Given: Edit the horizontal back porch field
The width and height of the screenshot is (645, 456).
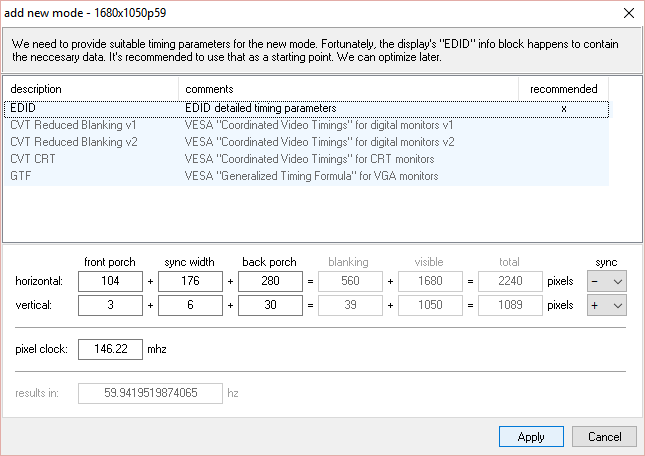Looking at the screenshot, I should [270, 282].
